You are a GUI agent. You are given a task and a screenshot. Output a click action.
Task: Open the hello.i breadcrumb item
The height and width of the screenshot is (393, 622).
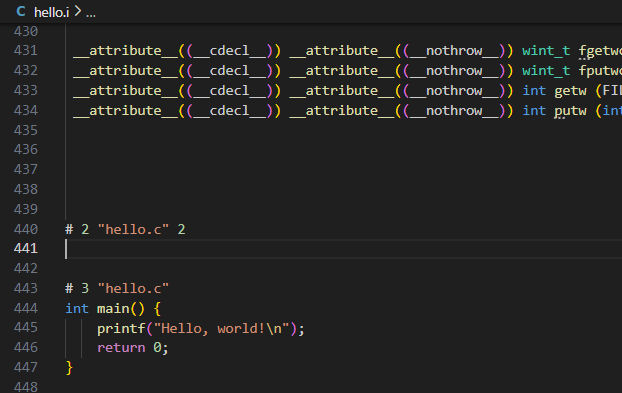click(x=52, y=12)
